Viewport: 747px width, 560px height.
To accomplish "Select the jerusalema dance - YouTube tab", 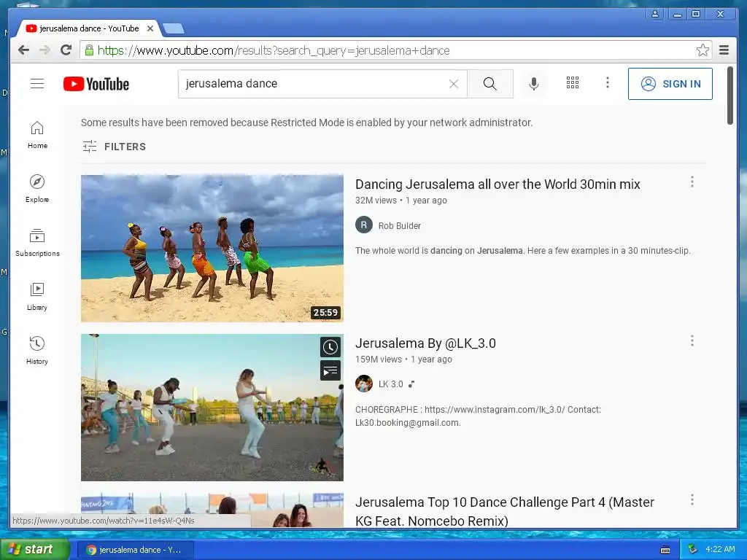I will [89, 28].
